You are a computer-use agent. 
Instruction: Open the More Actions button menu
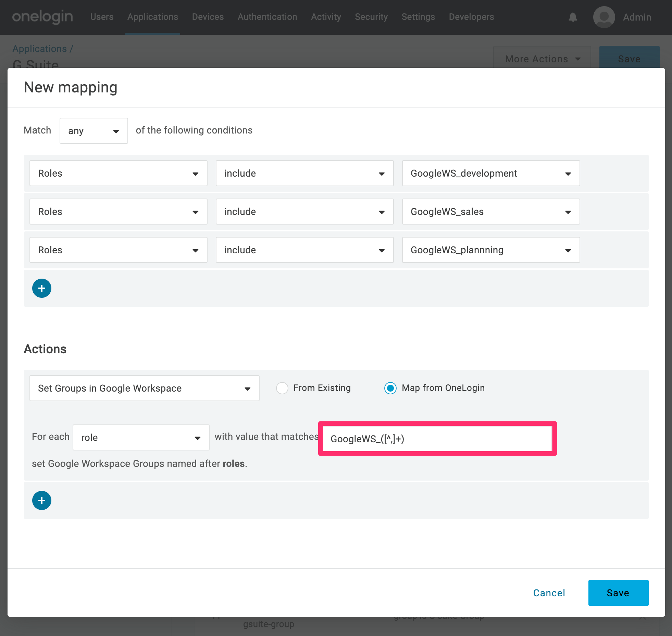click(542, 57)
